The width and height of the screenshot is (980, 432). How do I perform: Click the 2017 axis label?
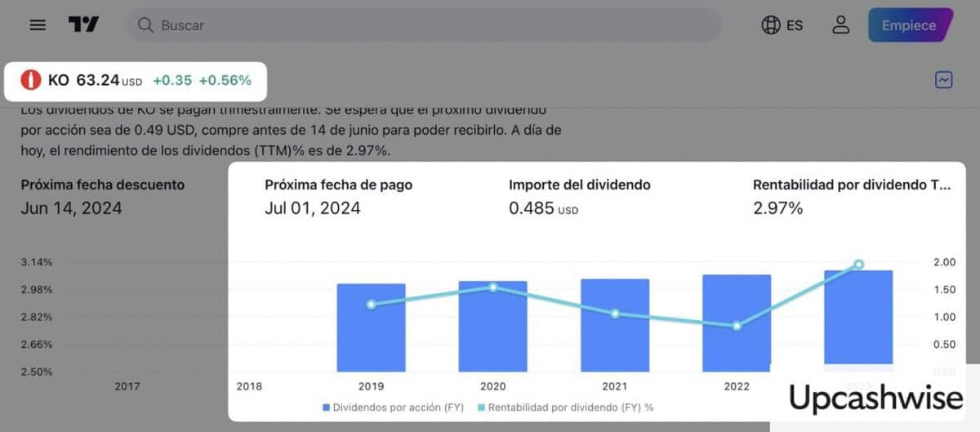pyautogui.click(x=127, y=386)
